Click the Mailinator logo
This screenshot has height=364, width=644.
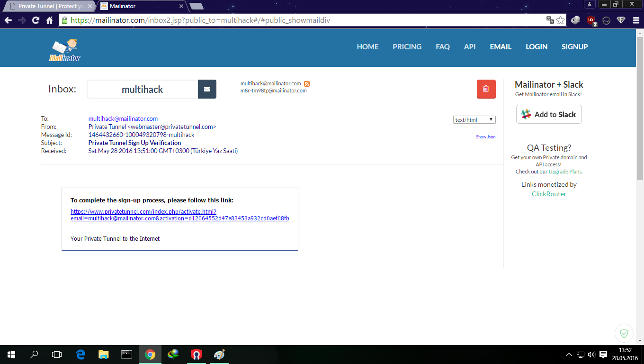click(x=65, y=50)
